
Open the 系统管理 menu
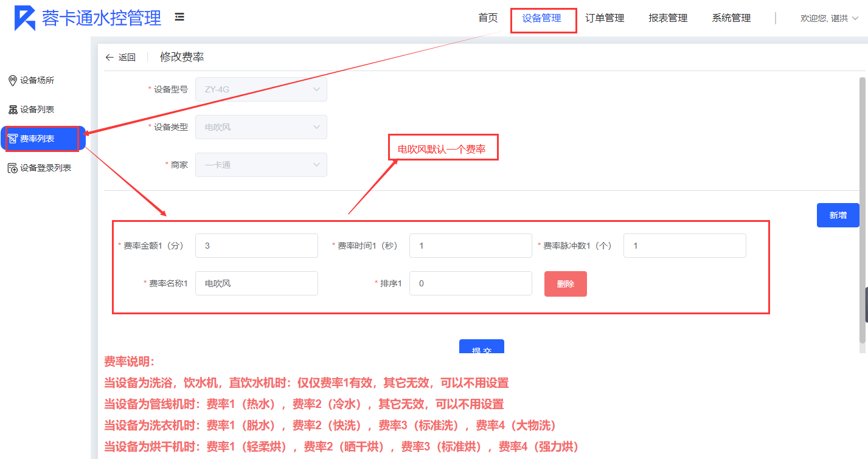click(x=731, y=18)
